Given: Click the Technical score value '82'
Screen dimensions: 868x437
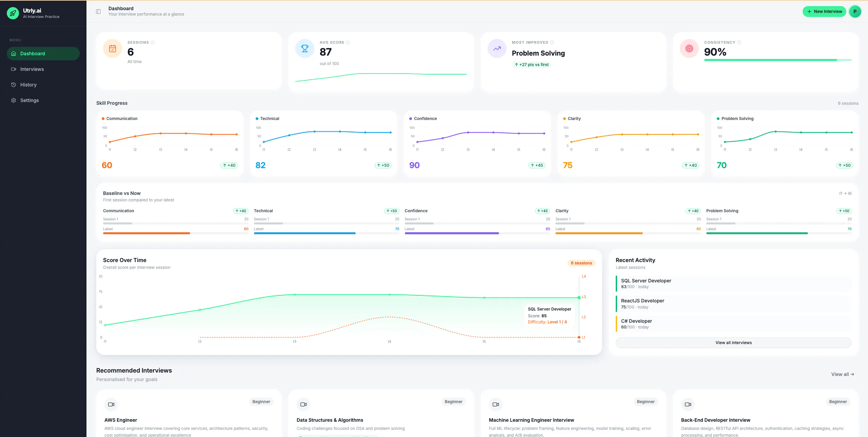Looking at the screenshot, I should tap(260, 165).
